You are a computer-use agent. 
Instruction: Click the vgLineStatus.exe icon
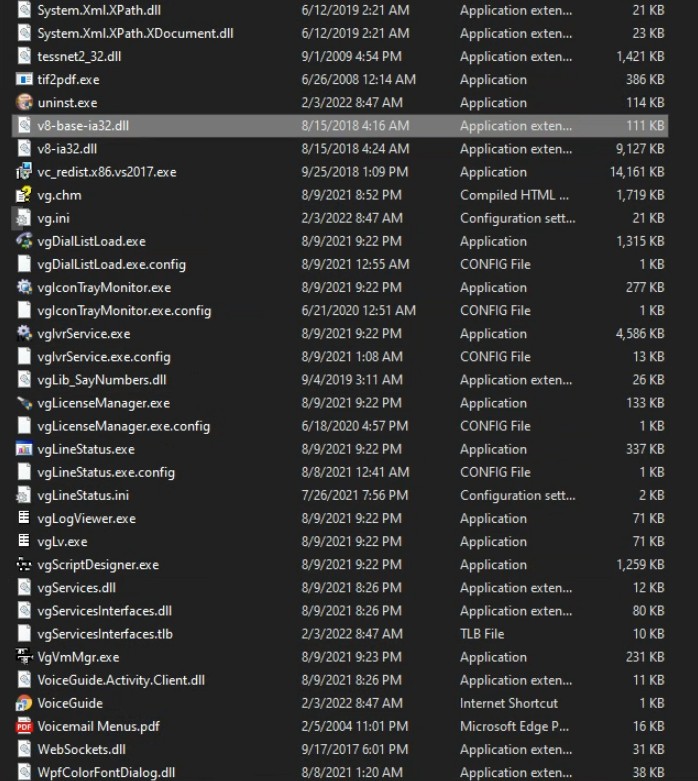point(24,449)
